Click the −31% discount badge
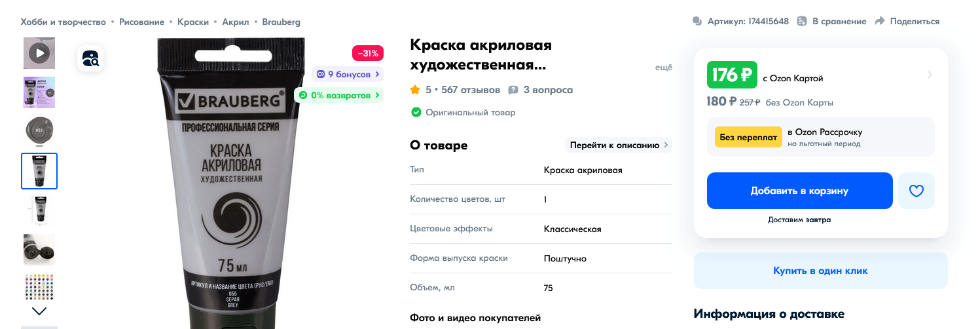The height and width of the screenshot is (329, 980). [x=368, y=53]
